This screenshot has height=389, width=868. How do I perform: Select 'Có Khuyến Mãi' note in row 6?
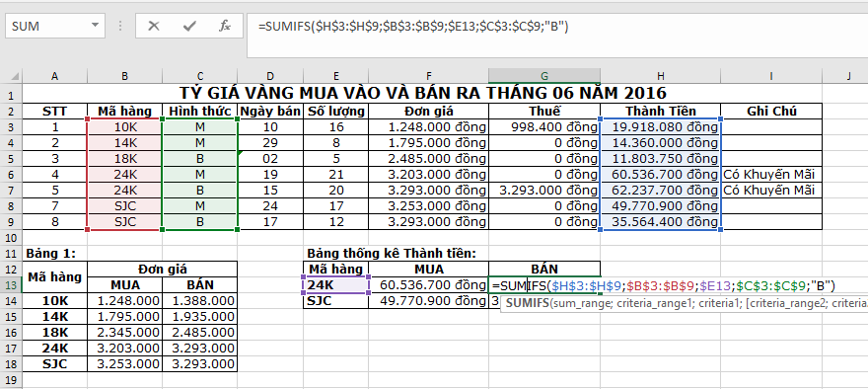tap(771, 175)
